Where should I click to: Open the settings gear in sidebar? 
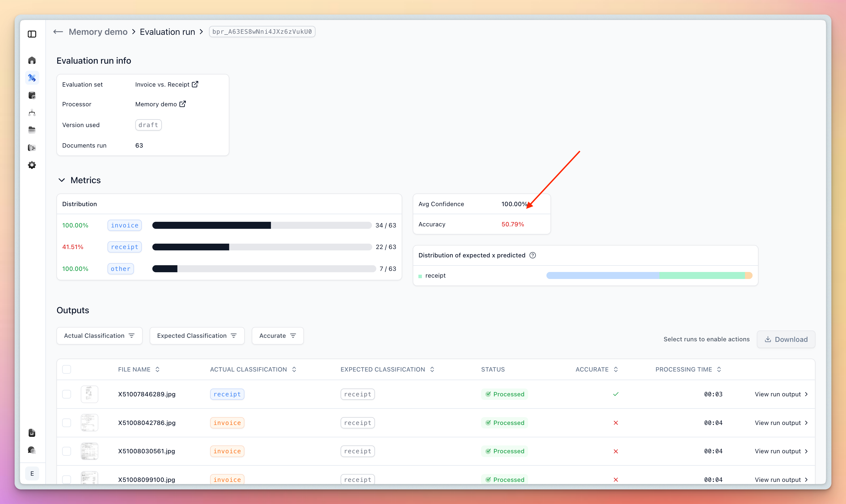[32, 165]
